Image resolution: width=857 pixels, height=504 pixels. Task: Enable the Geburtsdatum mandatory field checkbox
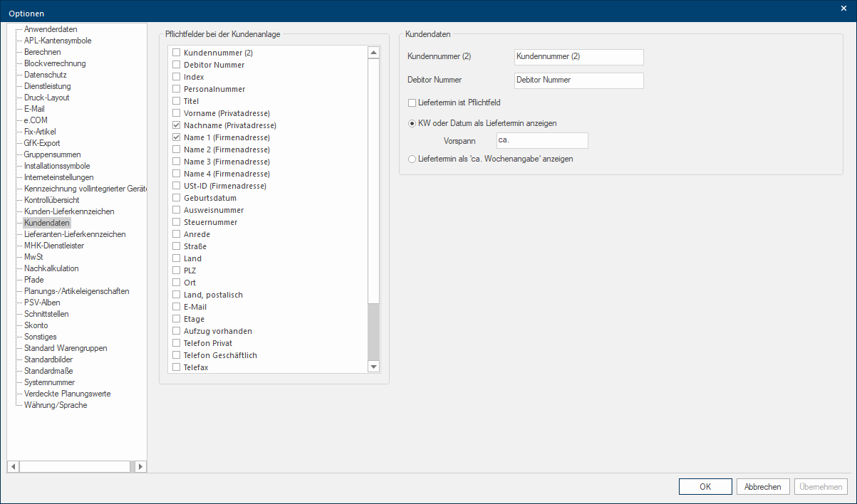click(176, 198)
